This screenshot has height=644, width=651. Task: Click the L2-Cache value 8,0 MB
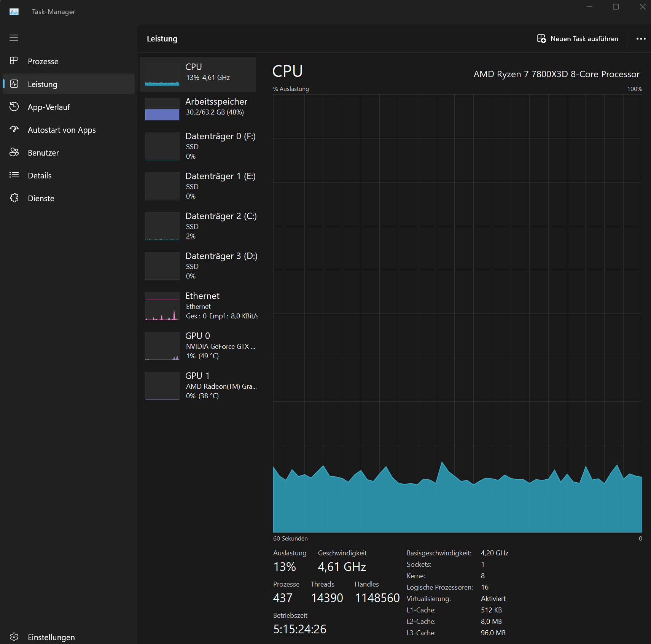(x=491, y=622)
